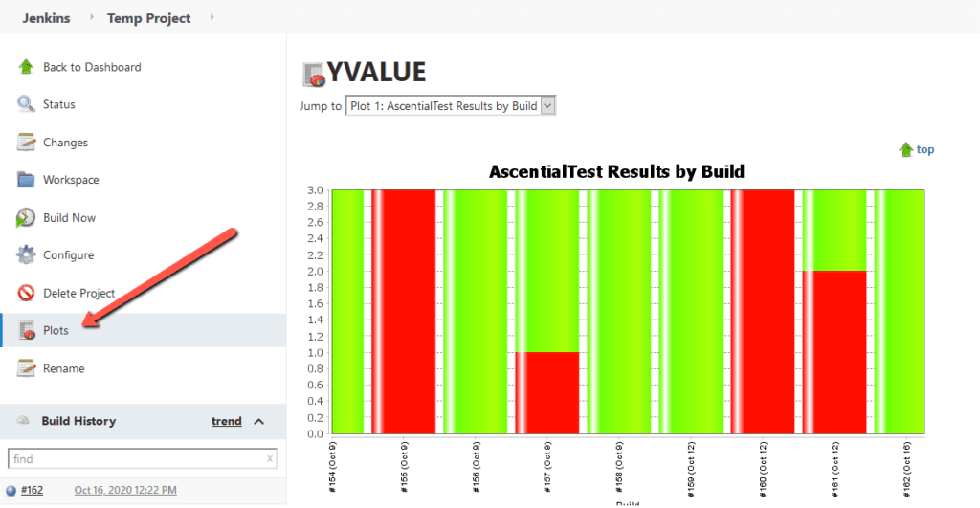Viewport: 980px width, 508px height.
Task: Click the Build History header text
Action: click(x=78, y=421)
